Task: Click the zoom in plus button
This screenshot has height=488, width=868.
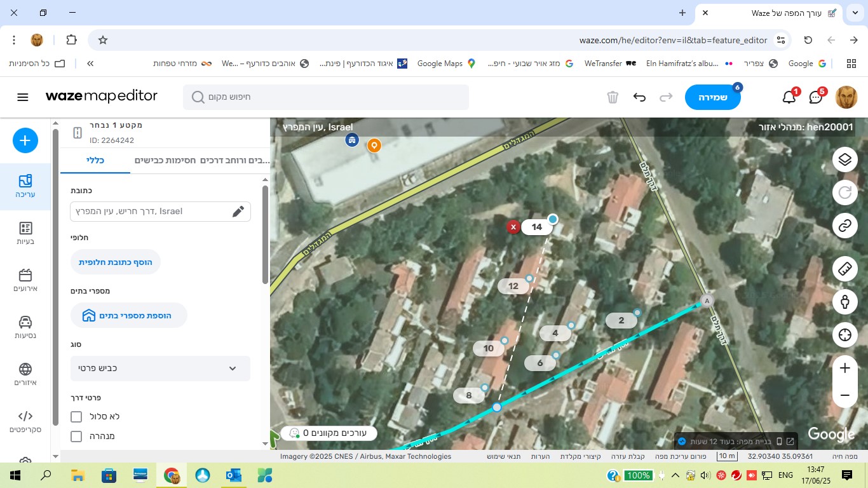Action: tap(844, 368)
